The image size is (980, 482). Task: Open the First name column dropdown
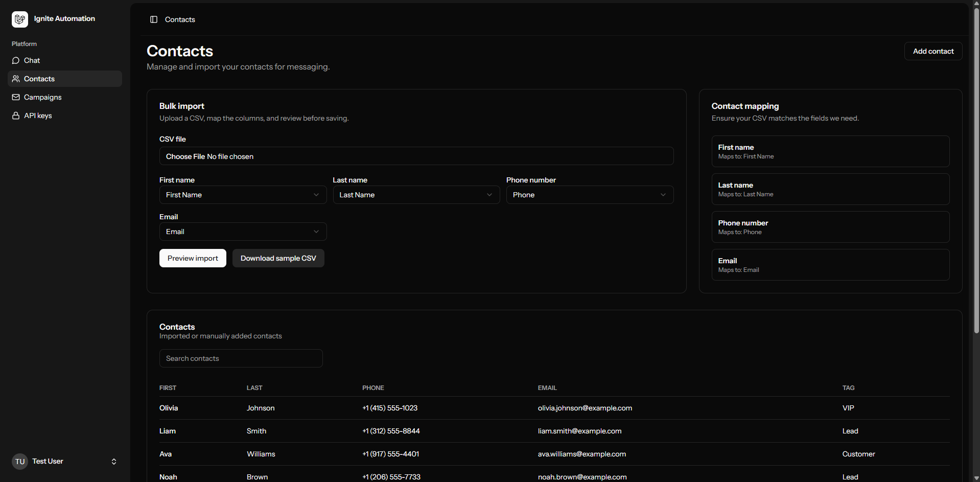tap(243, 195)
